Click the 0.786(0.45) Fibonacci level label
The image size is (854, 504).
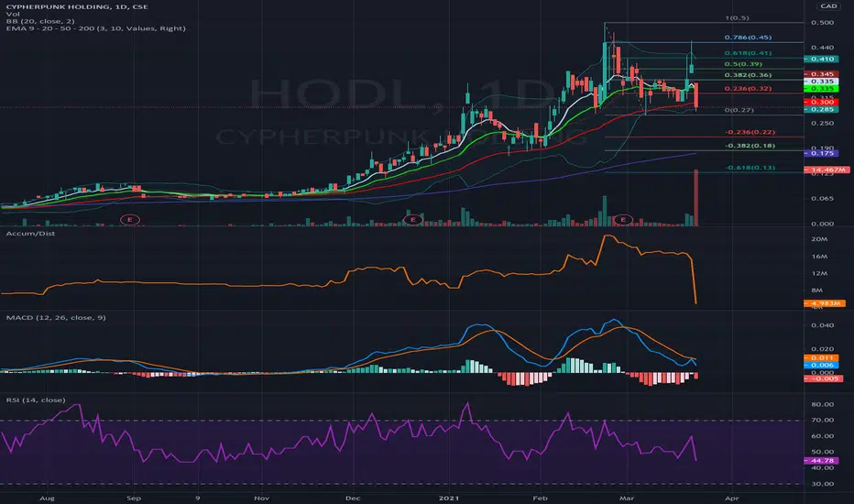tap(748, 37)
